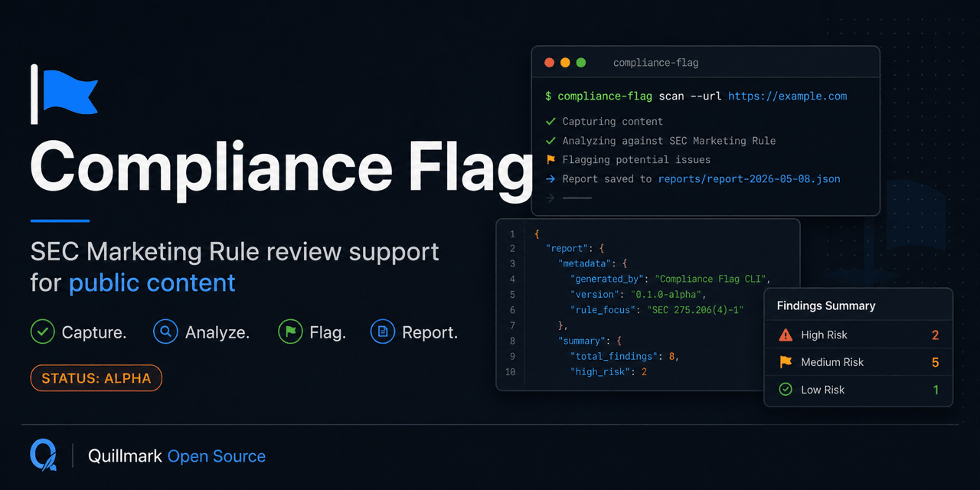This screenshot has width=980, height=490.
Task: Click the Low Risk label
Action: coord(822,390)
